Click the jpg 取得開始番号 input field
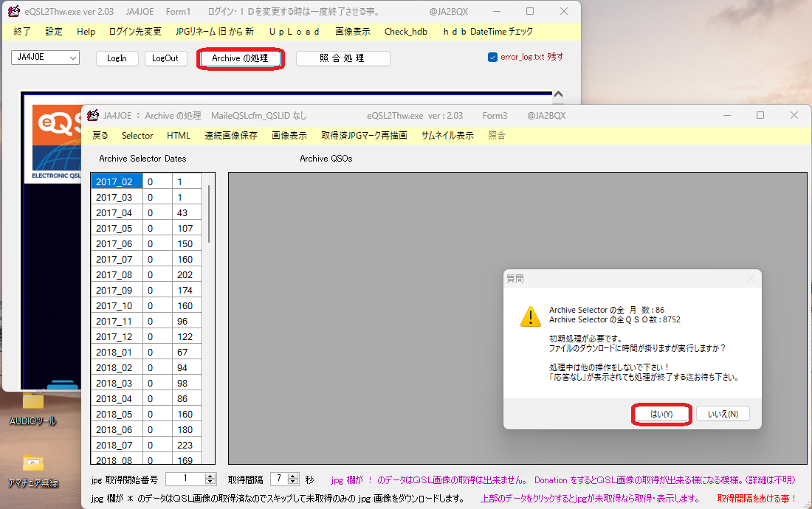Viewport: 812px width, 509px height. [x=185, y=479]
